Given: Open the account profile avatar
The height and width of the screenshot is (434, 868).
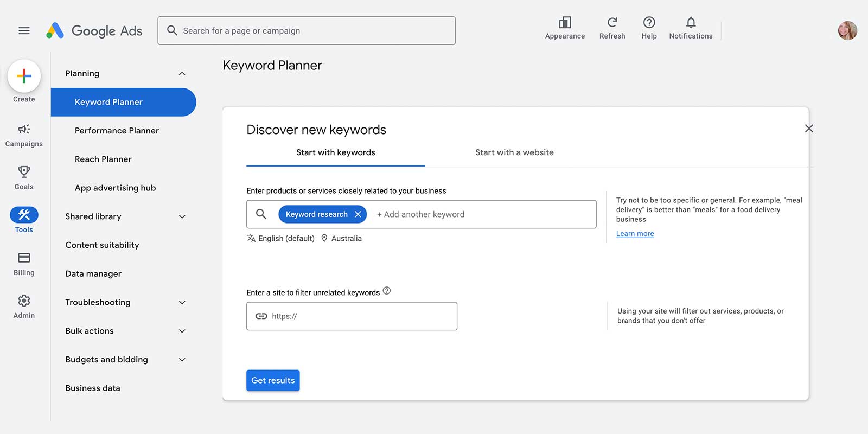Looking at the screenshot, I should coord(847,30).
